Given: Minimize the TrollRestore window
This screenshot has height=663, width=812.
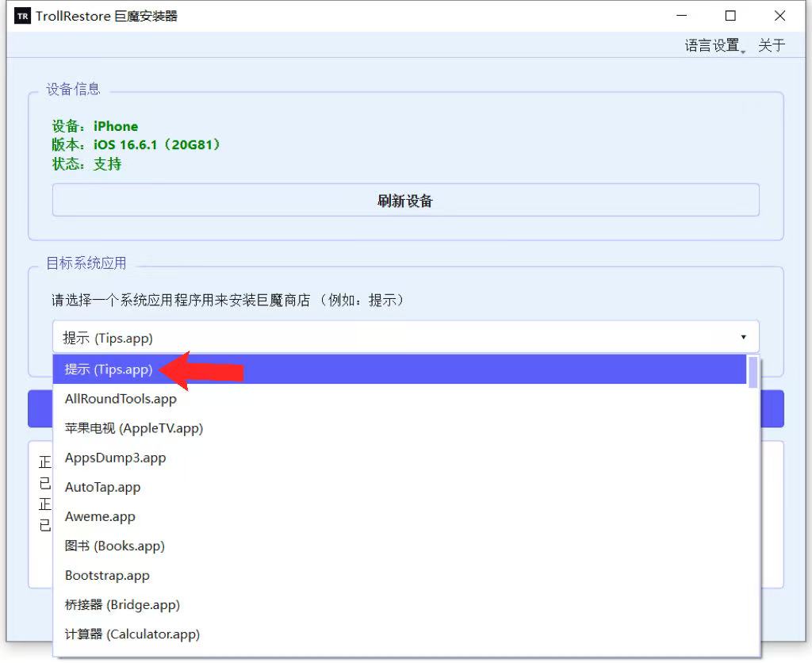Looking at the screenshot, I should pyautogui.click(x=681, y=16).
